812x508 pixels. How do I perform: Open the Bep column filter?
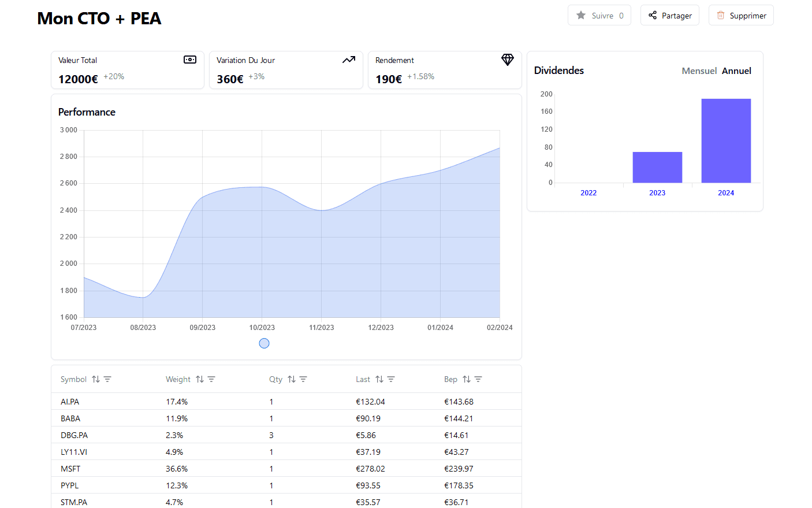tap(478, 379)
